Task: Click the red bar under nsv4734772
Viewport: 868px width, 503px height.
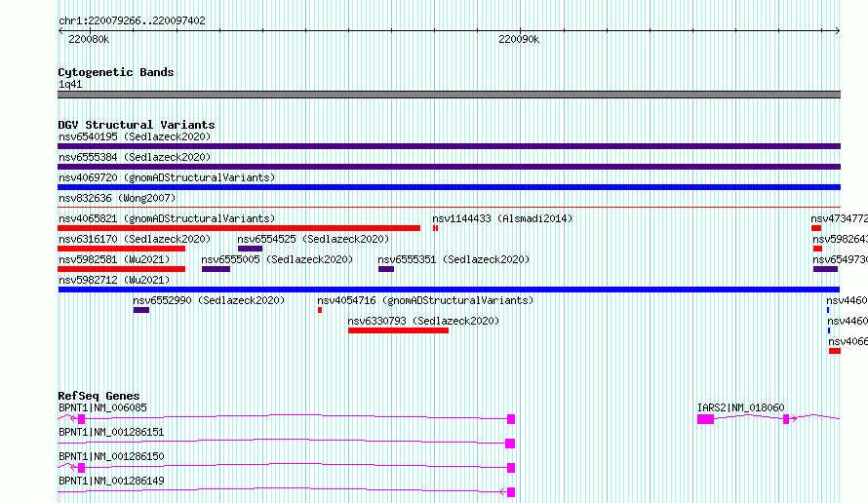Action: click(x=816, y=228)
